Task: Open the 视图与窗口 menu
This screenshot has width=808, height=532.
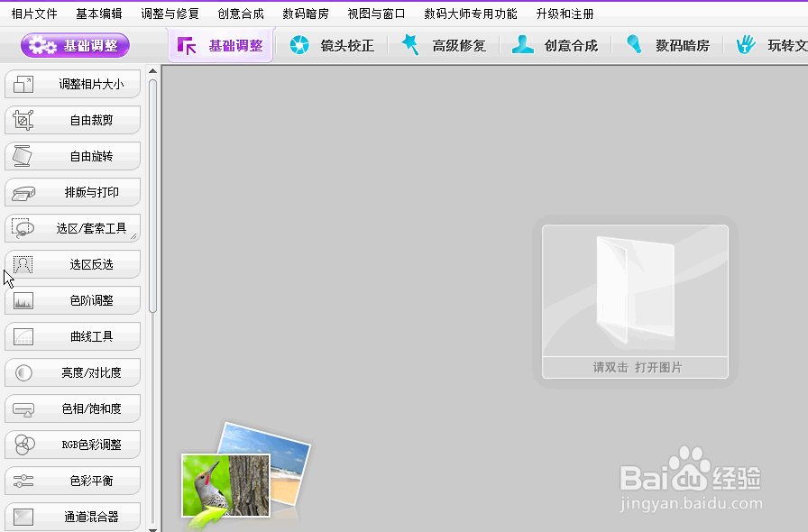Action: click(x=376, y=14)
